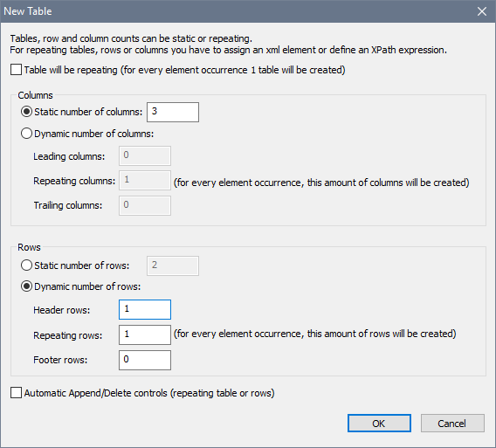Enable the Table will be repeating checkbox
Screen dimensions: 496x448
click(x=16, y=70)
